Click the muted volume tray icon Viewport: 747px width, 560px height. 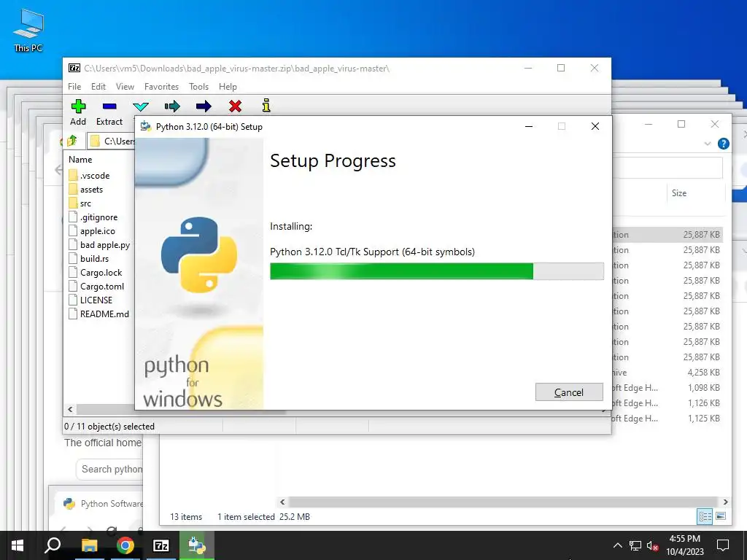(x=652, y=545)
